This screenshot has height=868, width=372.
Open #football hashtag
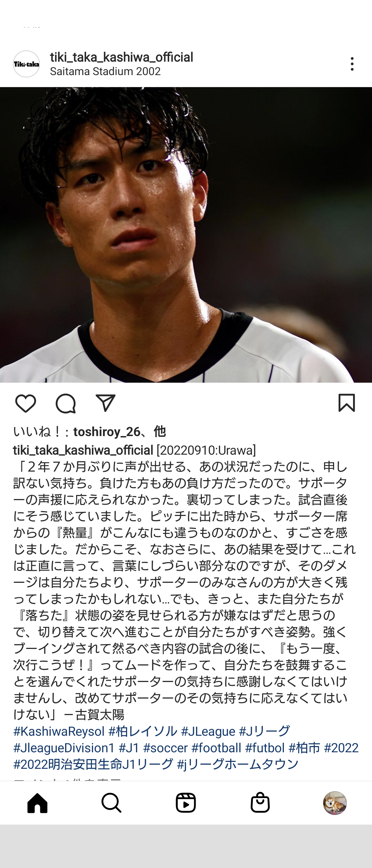pyautogui.click(x=216, y=748)
